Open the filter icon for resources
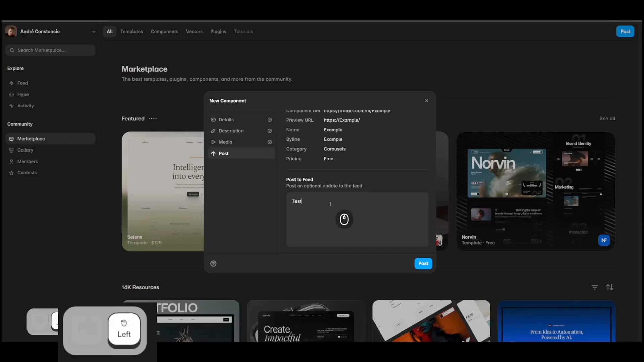The height and width of the screenshot is (362, 644). click(595, 287)
